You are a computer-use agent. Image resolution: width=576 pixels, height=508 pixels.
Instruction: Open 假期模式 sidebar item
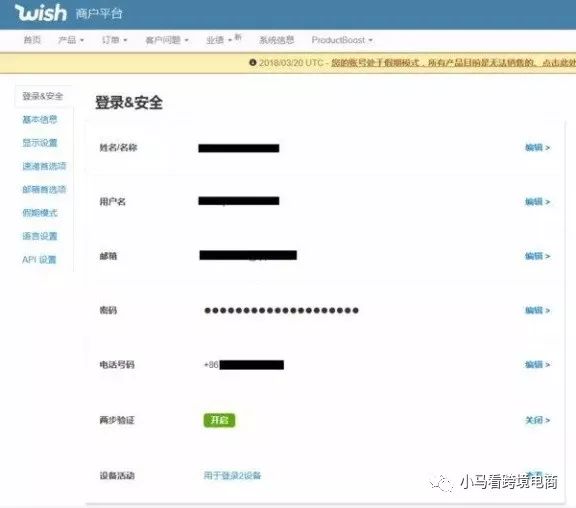pos(40,213)
